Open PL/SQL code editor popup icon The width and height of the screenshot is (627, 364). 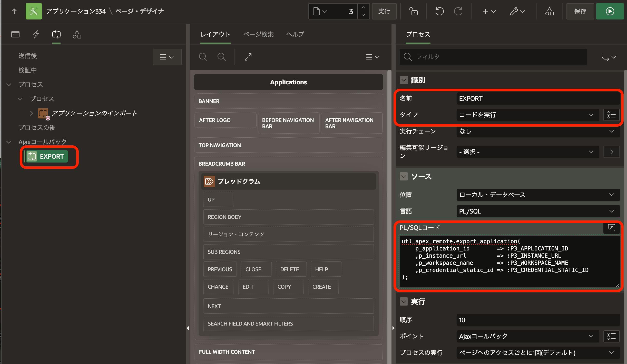coord(611,228)
